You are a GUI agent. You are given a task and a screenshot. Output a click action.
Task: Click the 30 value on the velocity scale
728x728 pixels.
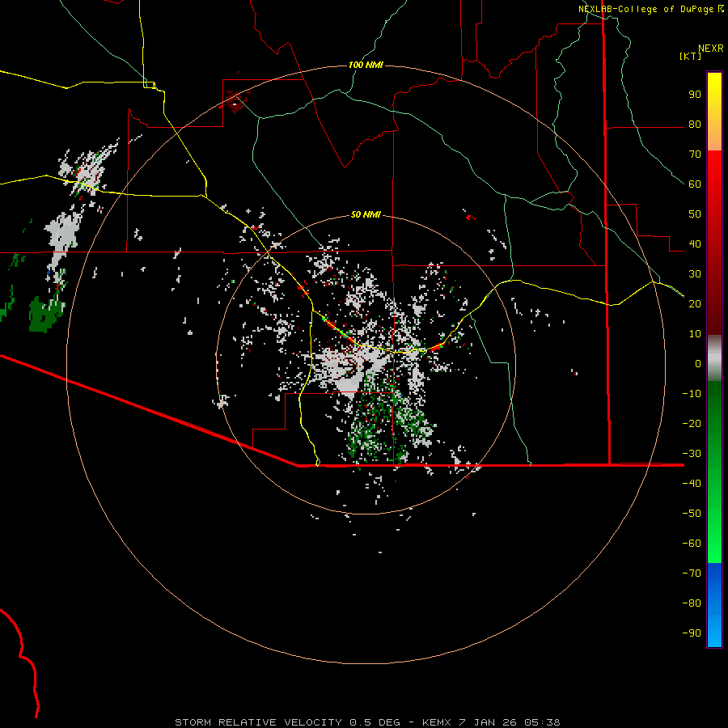[x=695, y=274]
